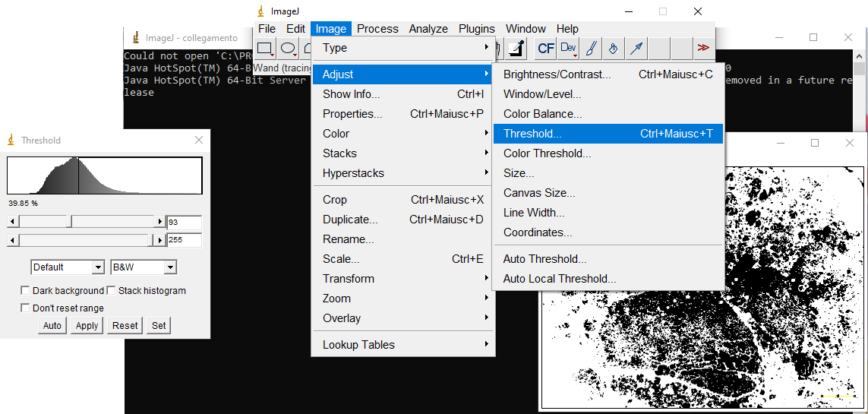Click the CF toolbar button
The image size is (868, 414).
coord(545,49)
